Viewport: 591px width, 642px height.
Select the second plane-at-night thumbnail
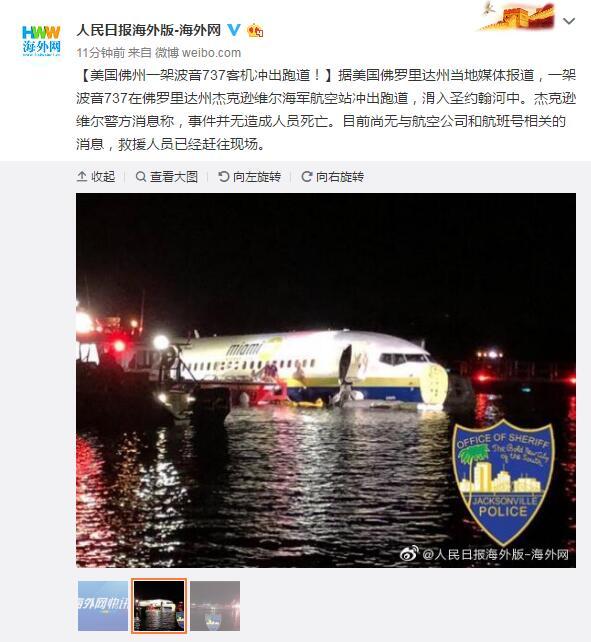coord(159,606)
